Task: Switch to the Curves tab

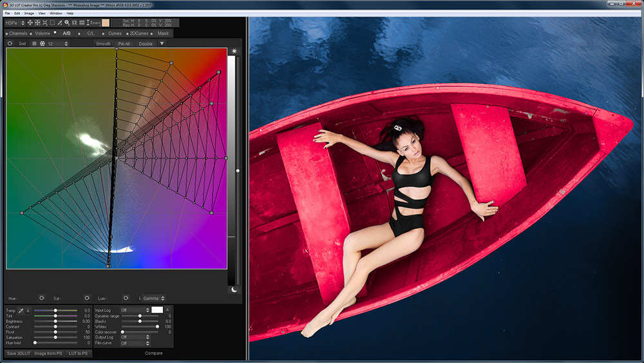Action: pos(115,34)
